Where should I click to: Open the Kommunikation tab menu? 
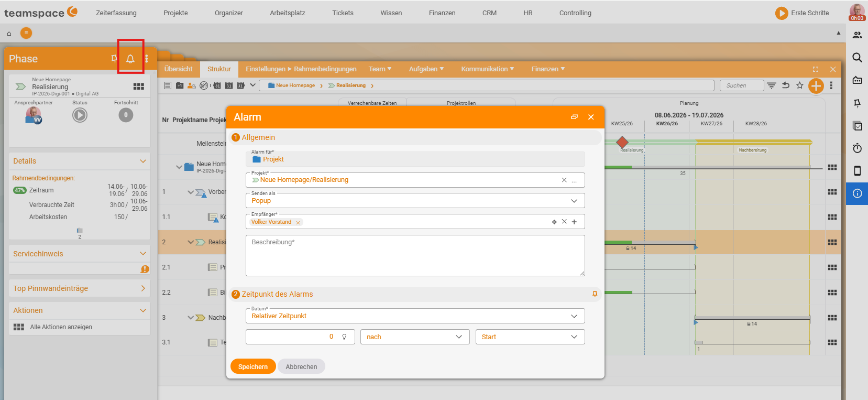[x=488, y=69]
